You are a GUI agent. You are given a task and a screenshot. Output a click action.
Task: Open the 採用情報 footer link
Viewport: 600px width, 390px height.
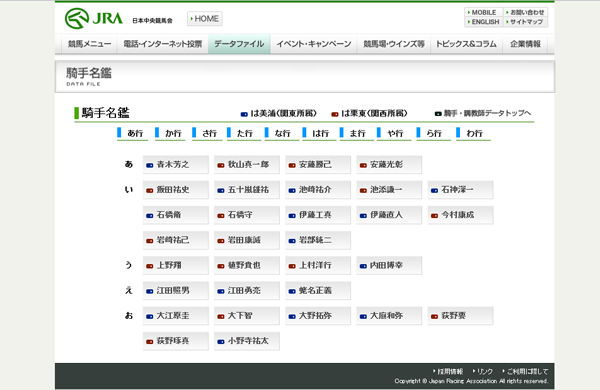[x=448, y=371]
